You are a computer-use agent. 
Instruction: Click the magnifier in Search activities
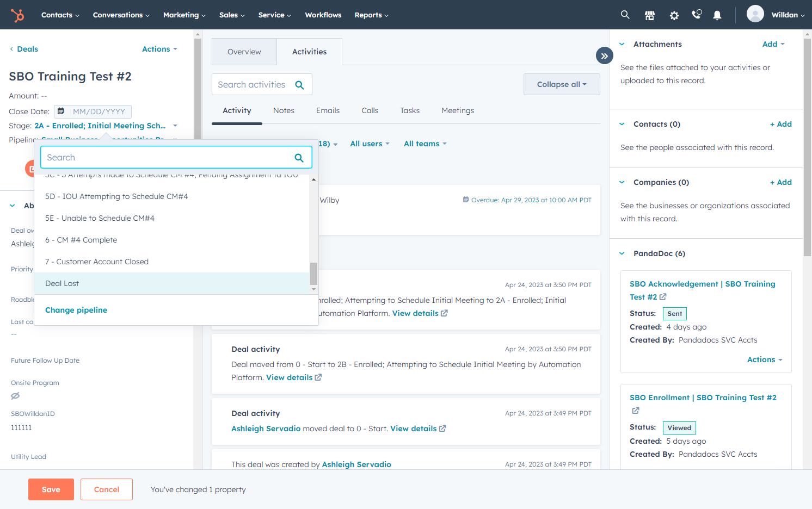pos(299,85)
